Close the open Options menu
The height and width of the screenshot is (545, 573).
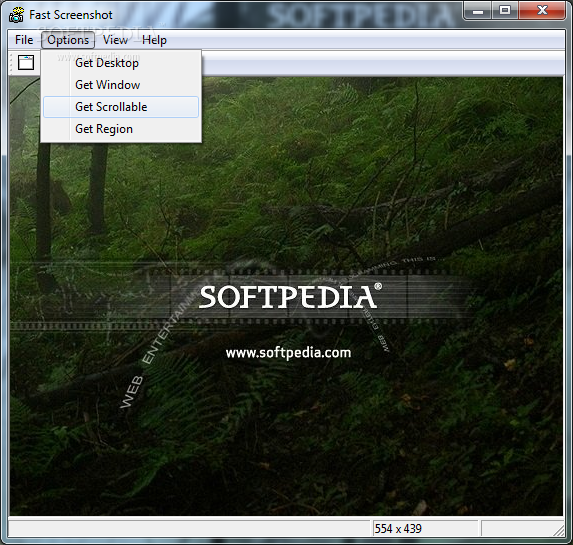[68, 40]
